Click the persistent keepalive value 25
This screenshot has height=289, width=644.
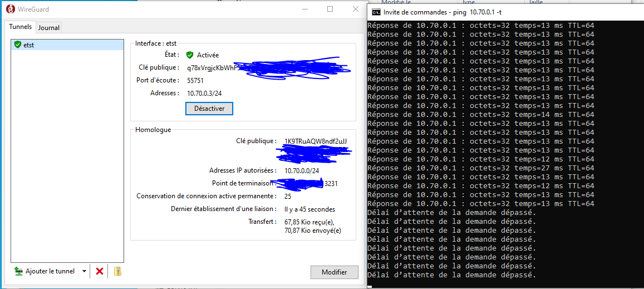point(288,196)
